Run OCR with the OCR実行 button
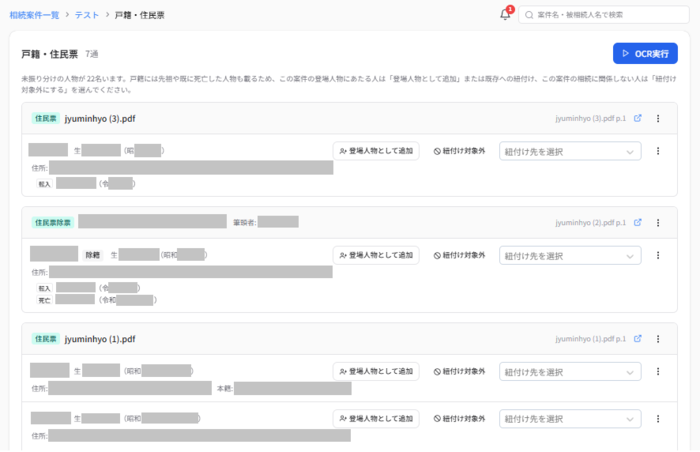 pyautogui.click(x=645, y=54)
